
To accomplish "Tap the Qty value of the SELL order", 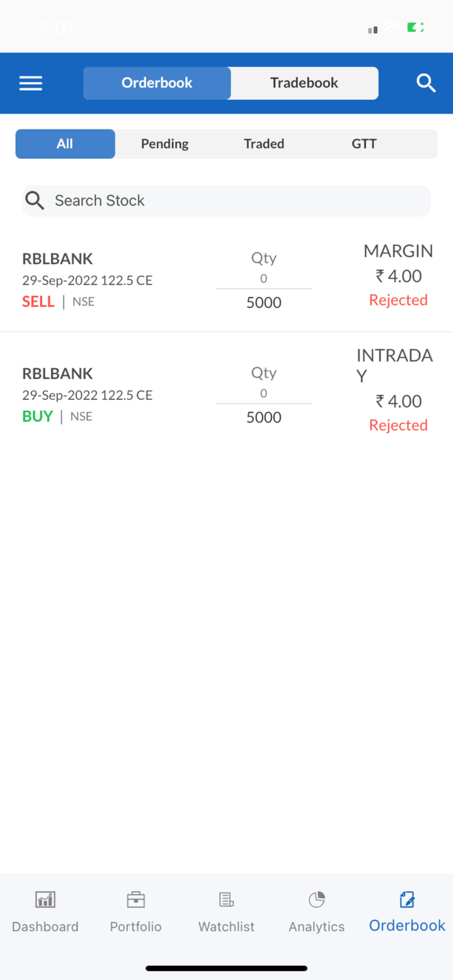I will [x=263, y=302].
